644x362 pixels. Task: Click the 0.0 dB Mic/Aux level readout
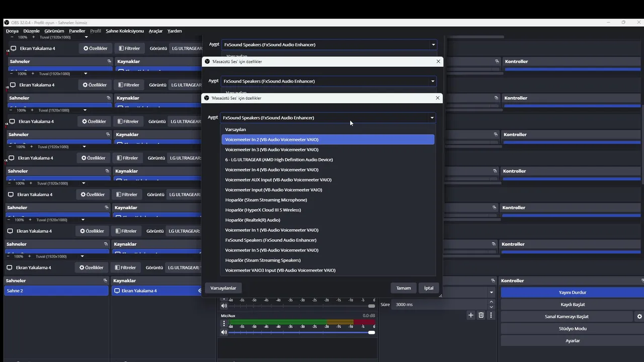(368, 316)
